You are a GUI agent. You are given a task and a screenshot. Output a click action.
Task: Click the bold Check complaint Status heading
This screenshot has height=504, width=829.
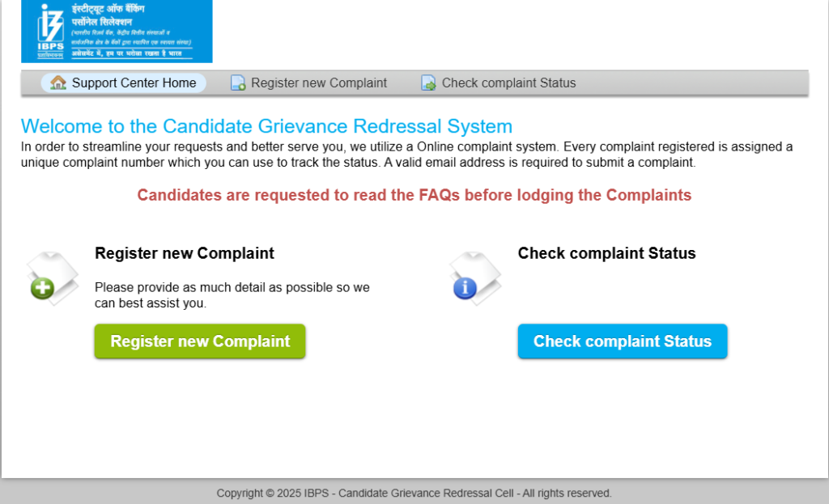606,253
